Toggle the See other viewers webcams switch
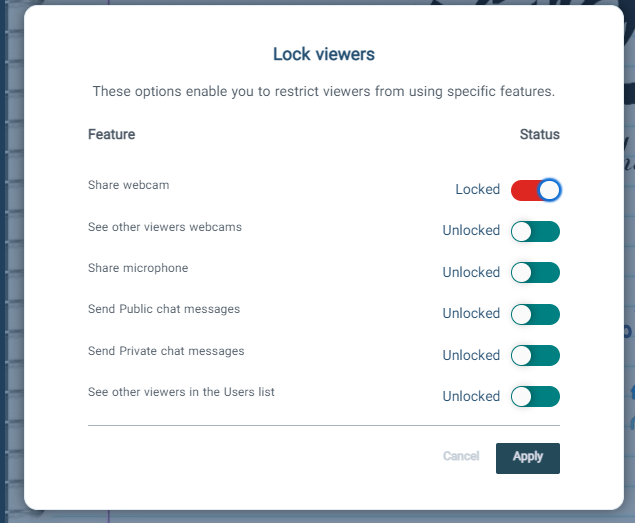This screenshot has height=523, width=635. pyautogui.click(x=535, y=231)
